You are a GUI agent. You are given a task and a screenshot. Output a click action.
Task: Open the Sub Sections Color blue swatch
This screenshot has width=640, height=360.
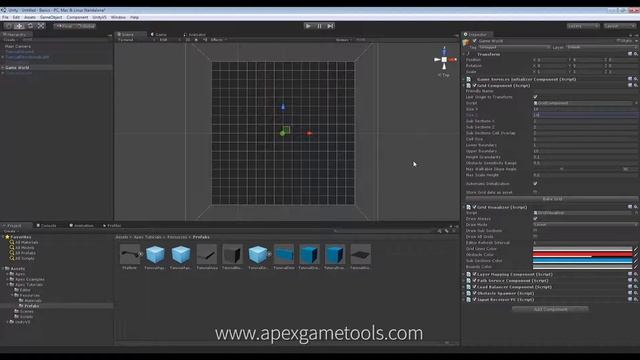(x=582, y=261)
